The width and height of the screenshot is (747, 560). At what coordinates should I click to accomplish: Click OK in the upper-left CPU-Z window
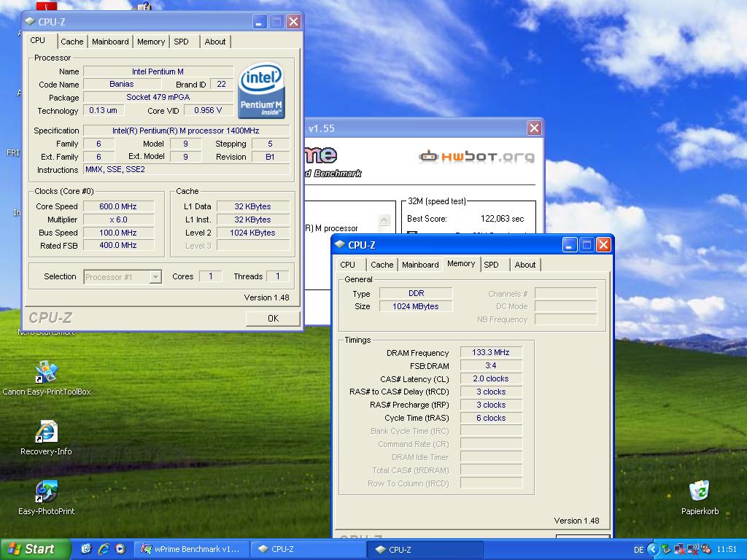(273, 318)
